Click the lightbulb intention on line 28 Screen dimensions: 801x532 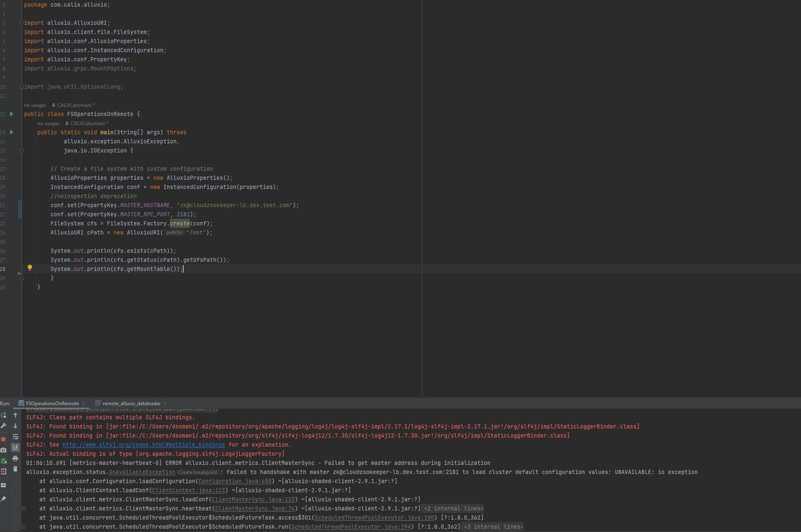[30, 268]
